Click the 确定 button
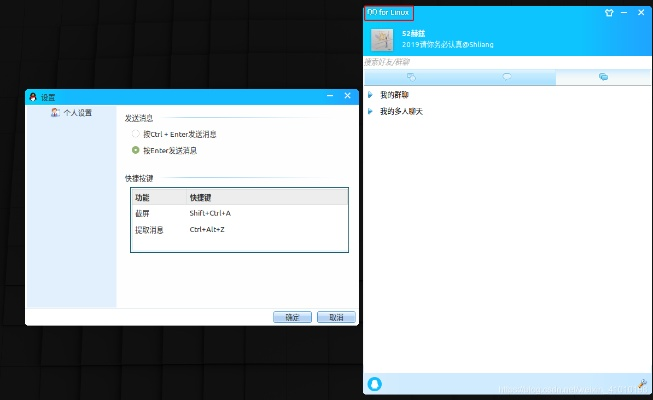The width and height of the screenshot is (653, 400). 292,317
